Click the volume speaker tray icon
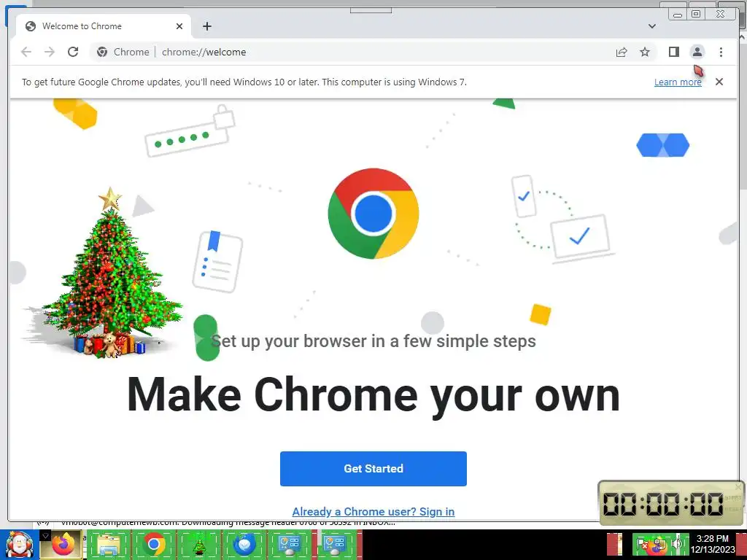The height and width of the screenshot is (560, 747). [676, 544]
